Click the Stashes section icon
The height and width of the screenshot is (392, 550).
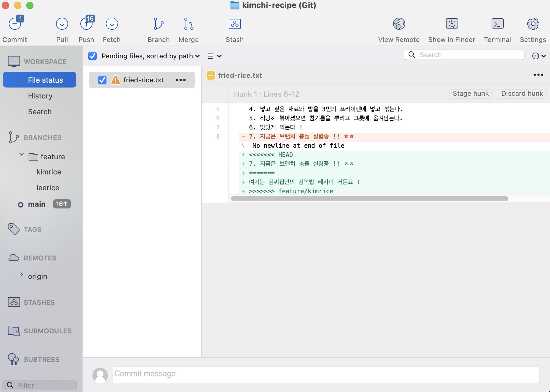[14, 302]
